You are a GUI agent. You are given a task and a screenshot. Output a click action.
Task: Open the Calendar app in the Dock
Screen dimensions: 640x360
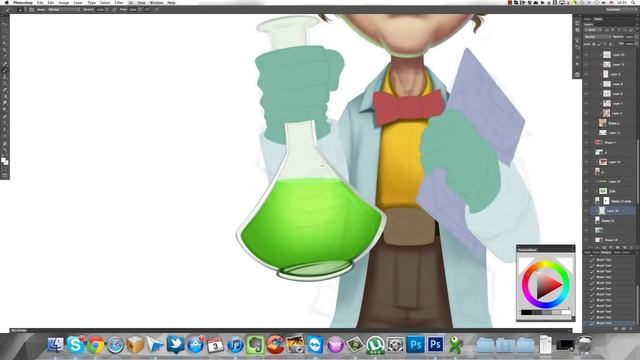coord(215,345)
